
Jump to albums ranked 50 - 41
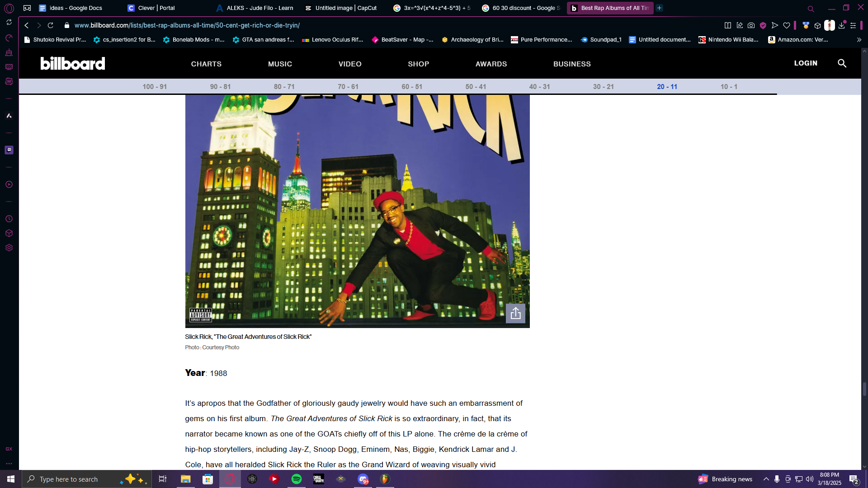coord(476,86)
